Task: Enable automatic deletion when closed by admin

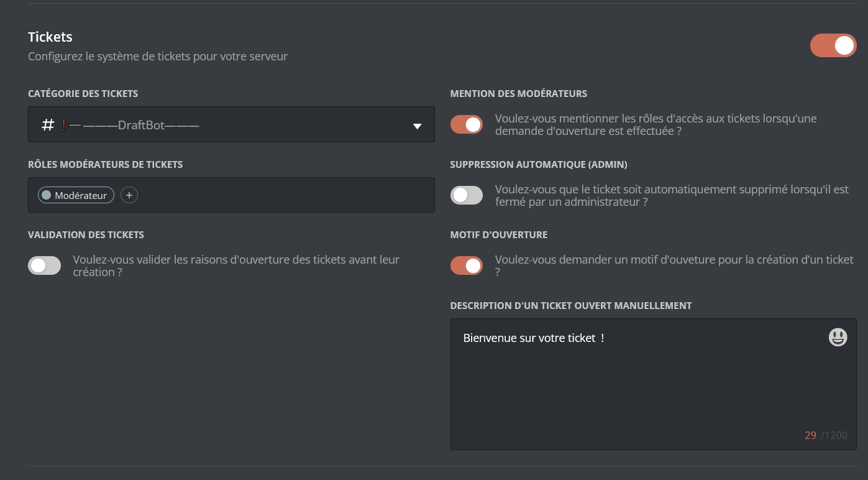Action: [467, 195]
